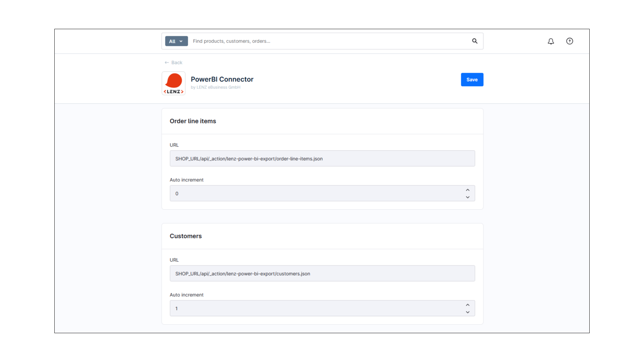Go back using the Back link
Image resolution: width=644 pixels, height=362 pixels.
click(x=173, y=63)
